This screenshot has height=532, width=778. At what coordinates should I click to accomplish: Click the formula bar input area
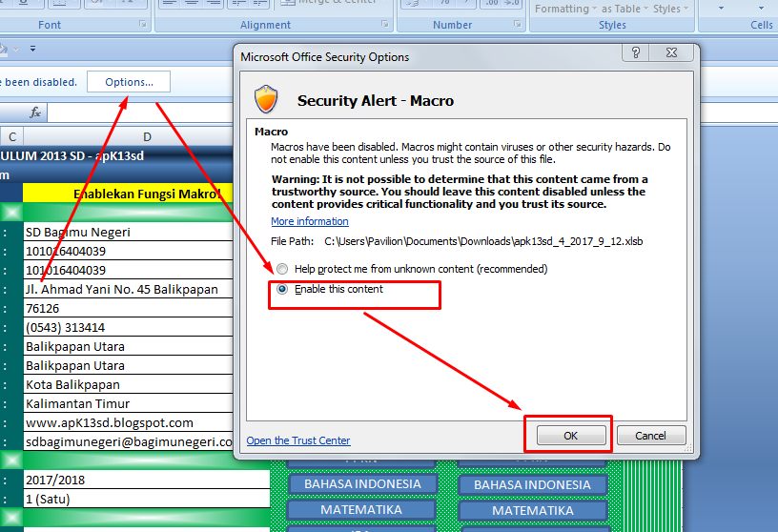140,113
